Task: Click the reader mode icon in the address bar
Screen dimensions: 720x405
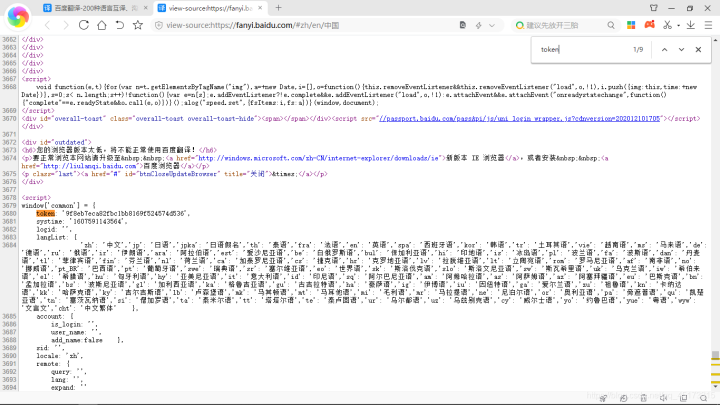Action: click(x=463, y=25)
